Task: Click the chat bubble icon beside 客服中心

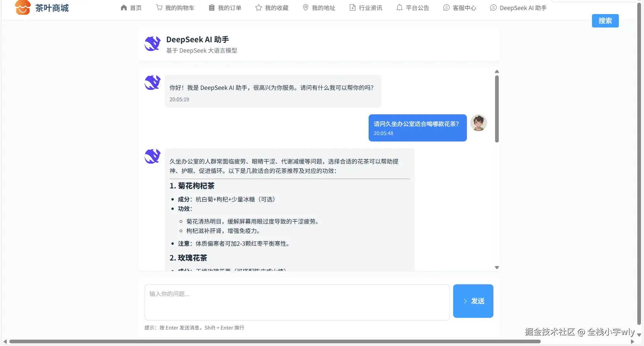Action: point(446,8)
